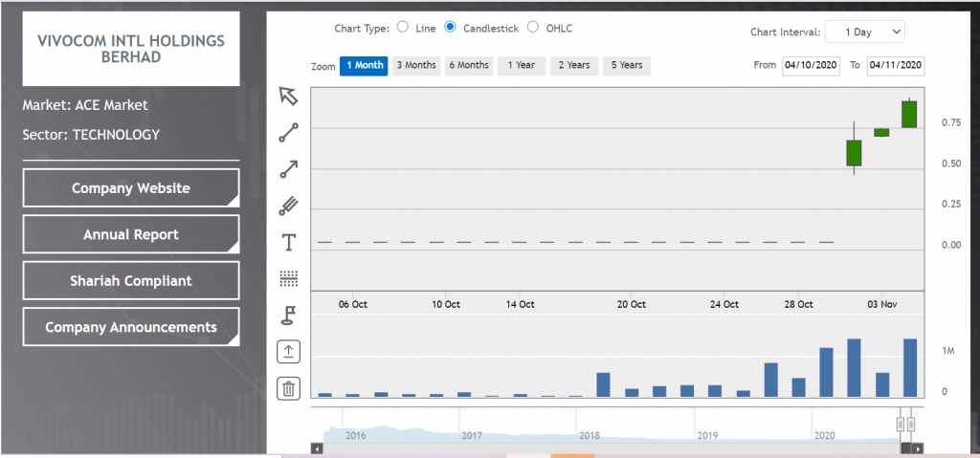
Task: Open Company Announcements
Action: (x=130, y=327)
